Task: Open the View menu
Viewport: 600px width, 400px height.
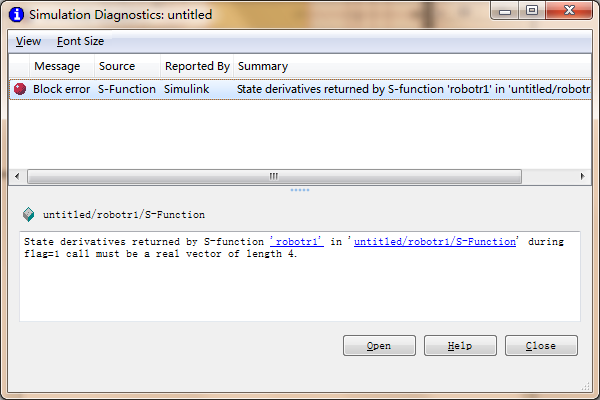Action: pyautogui.click(x=28, y=41)
